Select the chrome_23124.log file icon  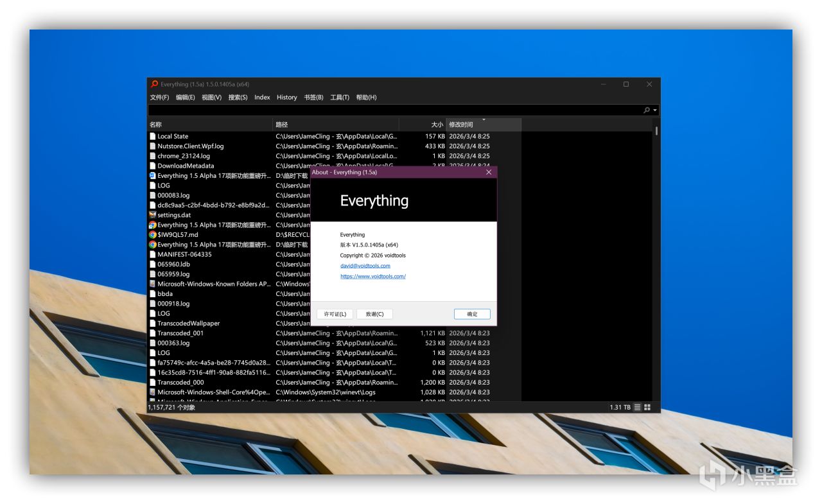(x=153, y=156)
